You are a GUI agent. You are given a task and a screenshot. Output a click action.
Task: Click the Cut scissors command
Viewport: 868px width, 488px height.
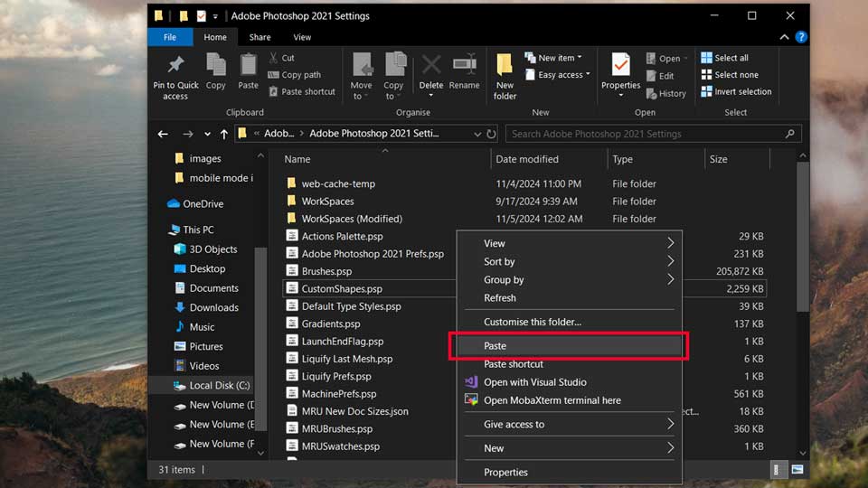[281, 58]
